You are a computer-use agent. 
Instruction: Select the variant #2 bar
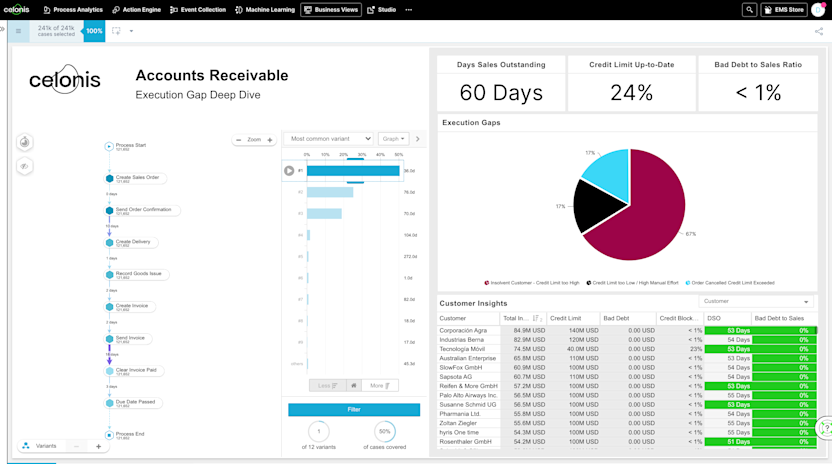coord(330,192)
